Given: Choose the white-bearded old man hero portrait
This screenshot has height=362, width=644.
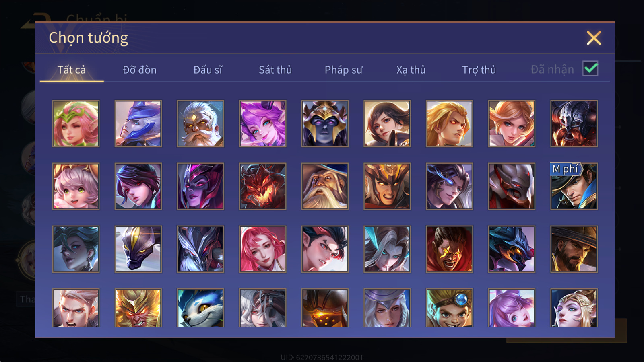Looking at the screenshot, I should click(200, 123).
